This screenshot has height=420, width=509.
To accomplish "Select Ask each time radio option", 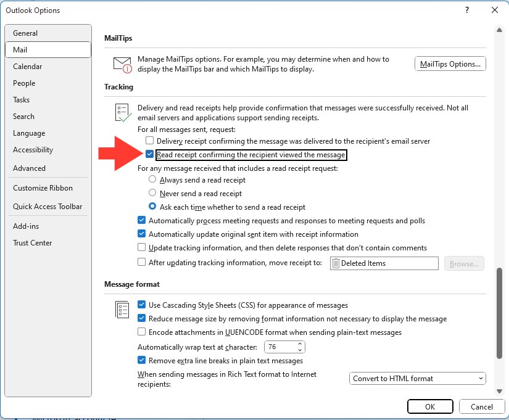I will coord(152,206).
